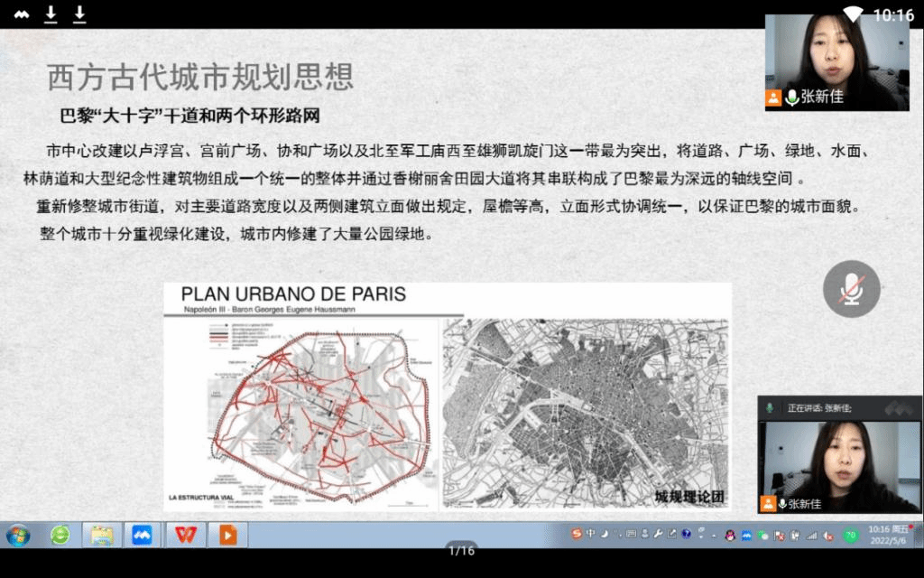Open the file explorer folder on taskbar
Viewport: 924px width, 578px height.
[101, 536]
